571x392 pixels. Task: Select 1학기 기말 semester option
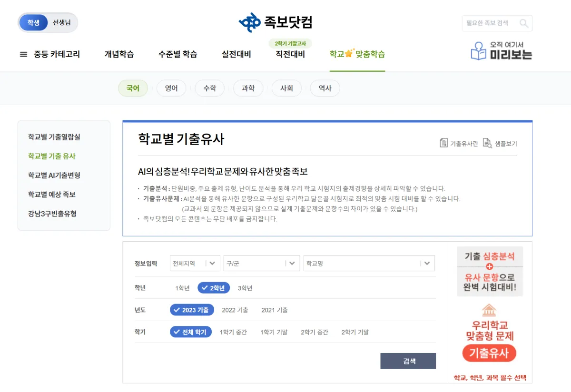(274, 332)
